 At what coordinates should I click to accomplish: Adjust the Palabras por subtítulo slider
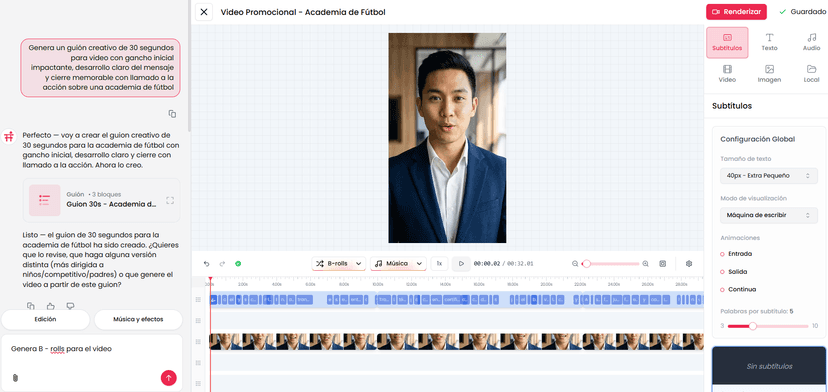click(768, 326)
